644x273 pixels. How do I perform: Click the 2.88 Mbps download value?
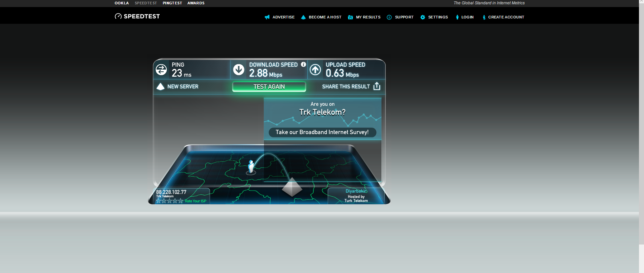pos(266,73)
